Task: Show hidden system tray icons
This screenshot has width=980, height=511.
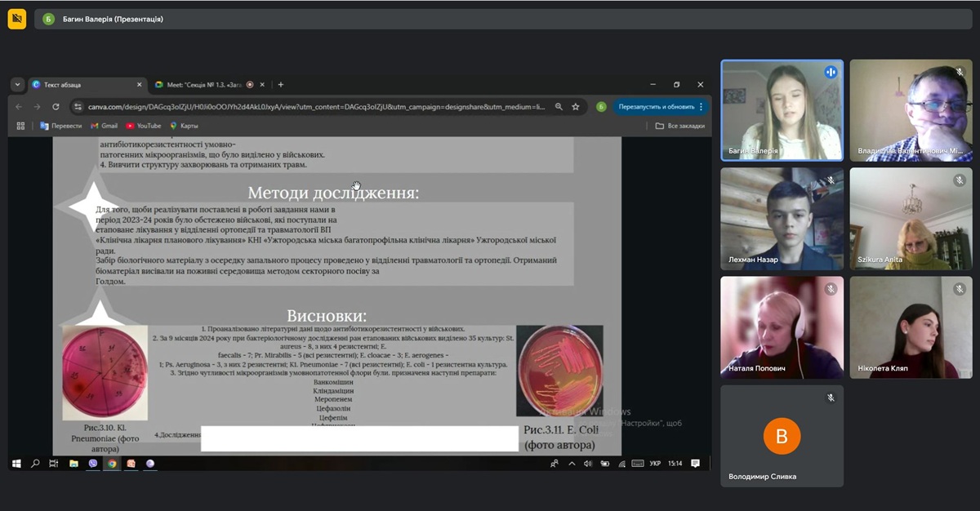Action: pyautogui.click(x=571, y=464)
